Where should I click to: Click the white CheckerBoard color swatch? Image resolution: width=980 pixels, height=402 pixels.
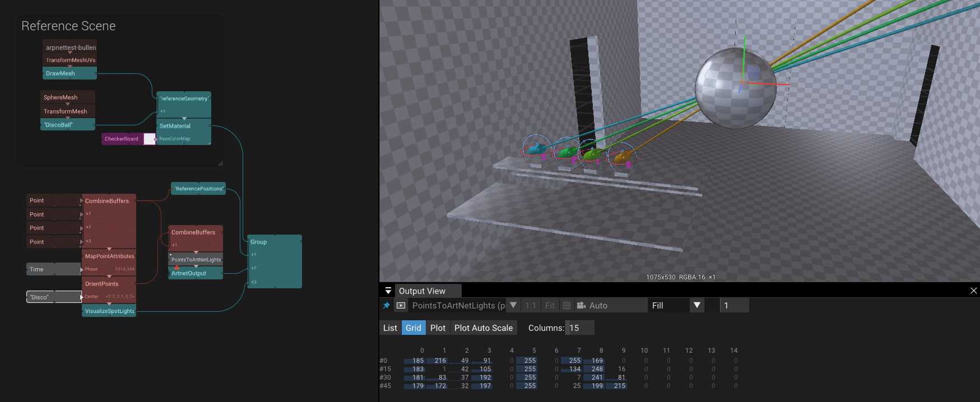(x=150, y=139)
